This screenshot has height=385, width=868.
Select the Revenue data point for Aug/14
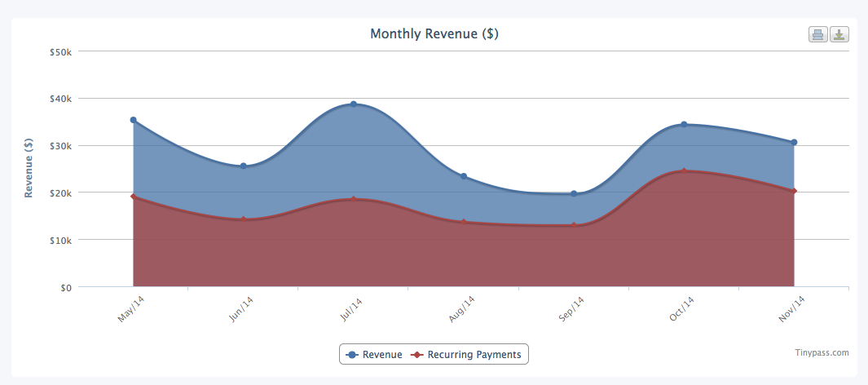coord(464,176)
